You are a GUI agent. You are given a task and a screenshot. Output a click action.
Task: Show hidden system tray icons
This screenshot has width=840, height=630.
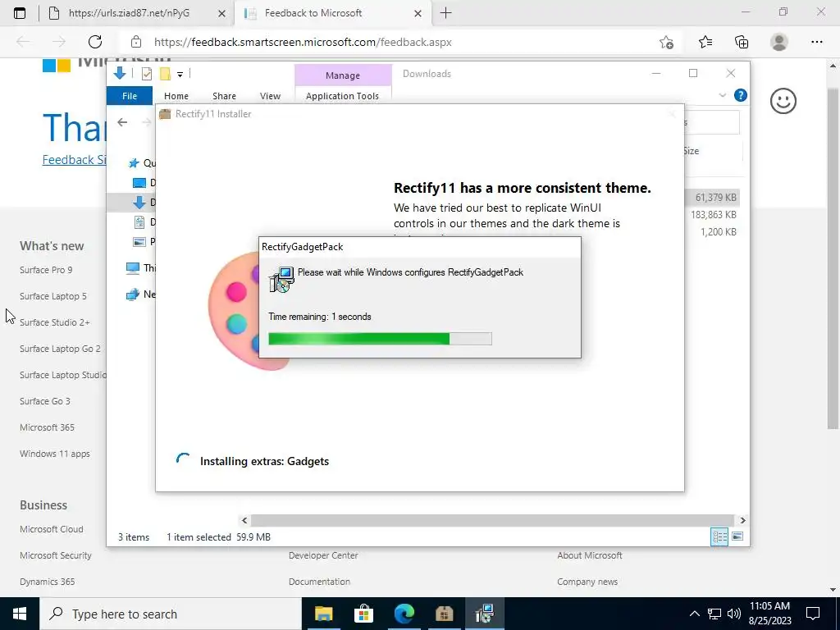(x=694, y=614)
